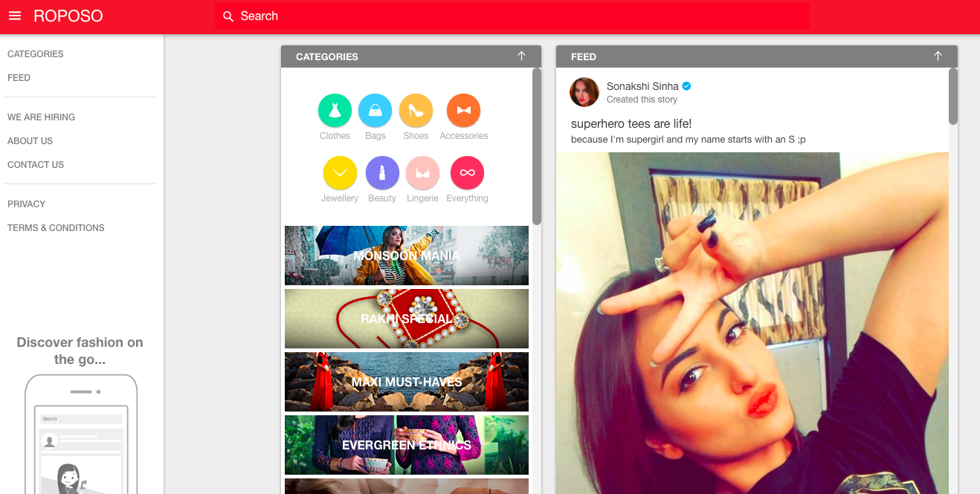Click the Sonakshi Sinha name link
The image size is (980, 494).
(x=642, y=86)
